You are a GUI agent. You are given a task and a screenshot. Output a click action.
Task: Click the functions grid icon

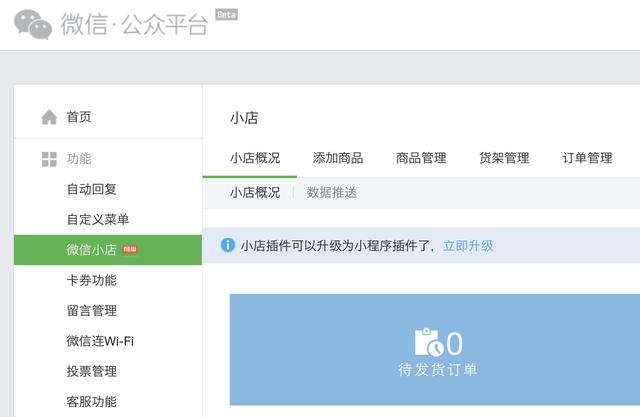(x=49, y=159)
